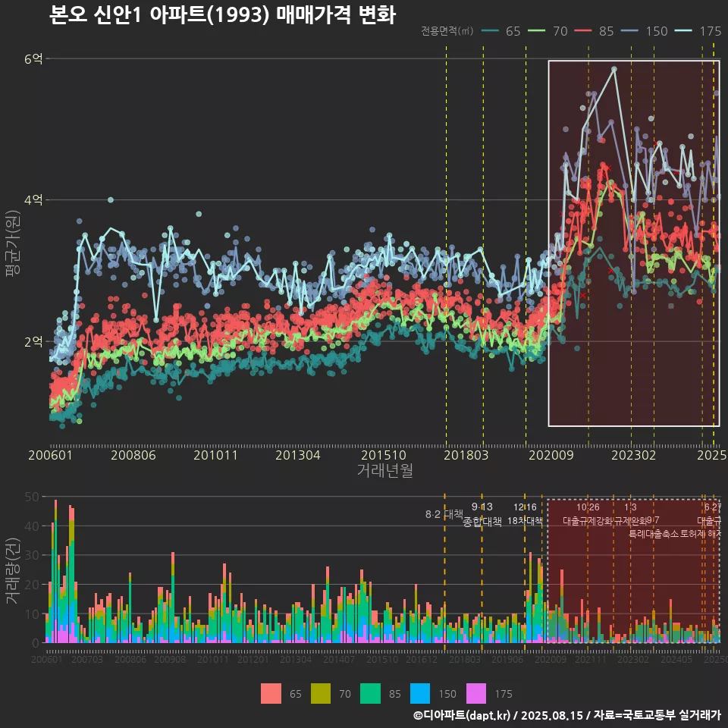This screenshot has height=728, width=728.
Task: Click the magenta 175 square in the volume legend
Action: [x=476, y=694]
